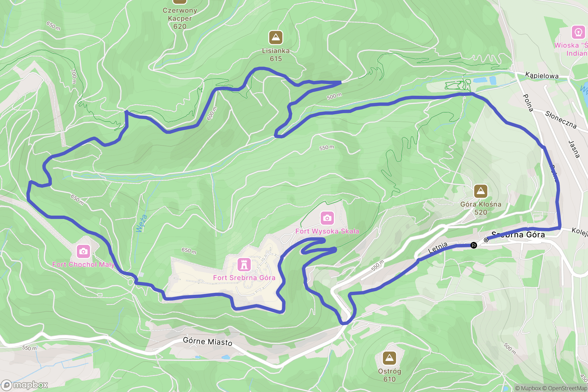Open the Mapbox logo link

point(25,385)
